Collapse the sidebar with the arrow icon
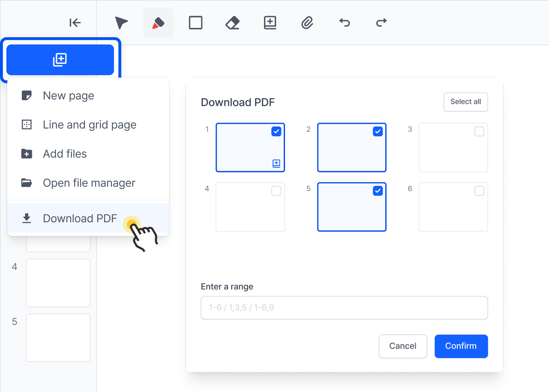Viewport: 549px width, 392px height. [x=75, y=23]
